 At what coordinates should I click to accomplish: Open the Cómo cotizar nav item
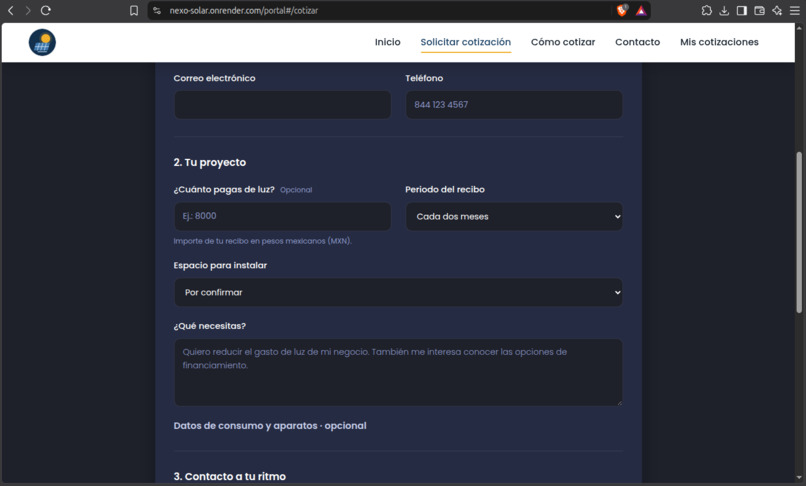[x=563, y=42]
